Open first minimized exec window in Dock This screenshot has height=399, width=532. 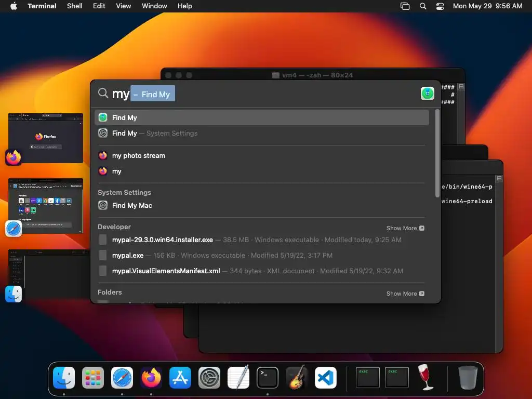click(368, 377)
